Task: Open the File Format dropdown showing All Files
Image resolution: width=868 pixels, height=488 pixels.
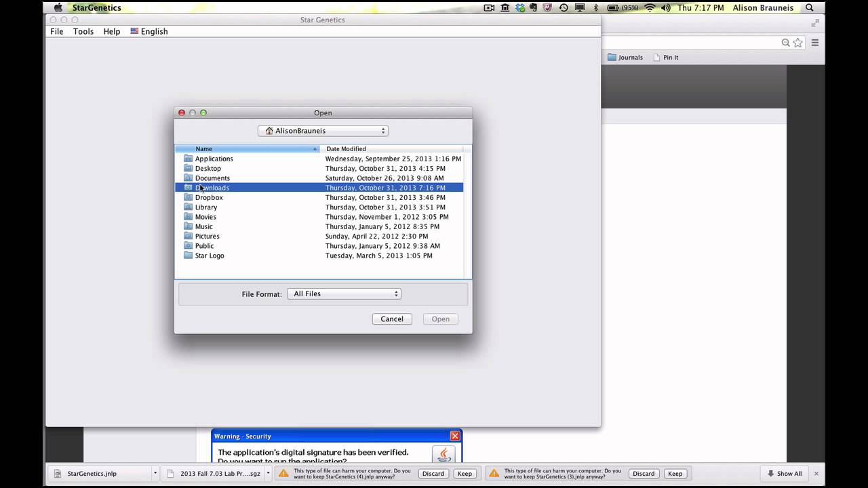Action: point(344,293)
